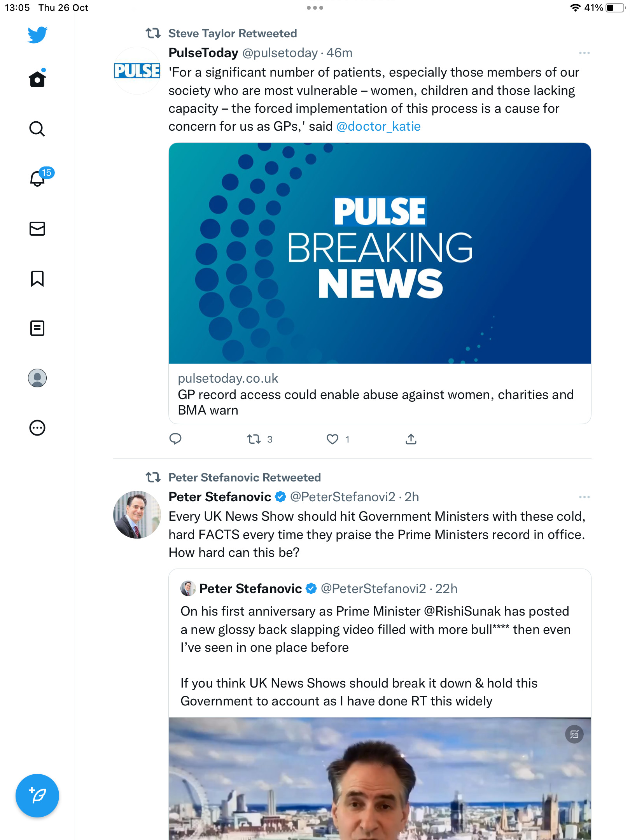The image size is (630, 840).
Task: Open the @doctor_katie mention link
Action: pos(378,126)
